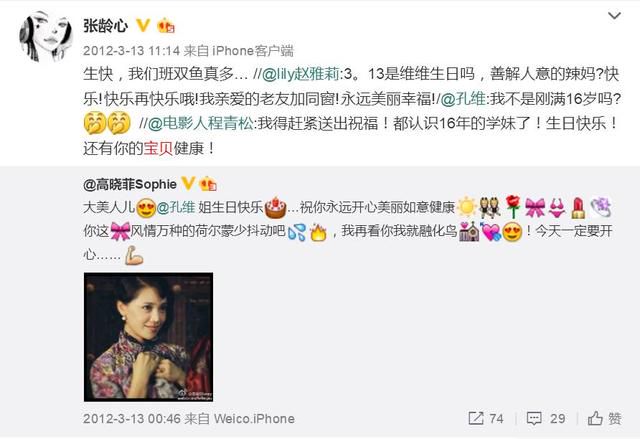The height and width of the screenshot is (439, 640).
Task: Click the membership badge icon after 张龄心's V
Action: point(166,26)
